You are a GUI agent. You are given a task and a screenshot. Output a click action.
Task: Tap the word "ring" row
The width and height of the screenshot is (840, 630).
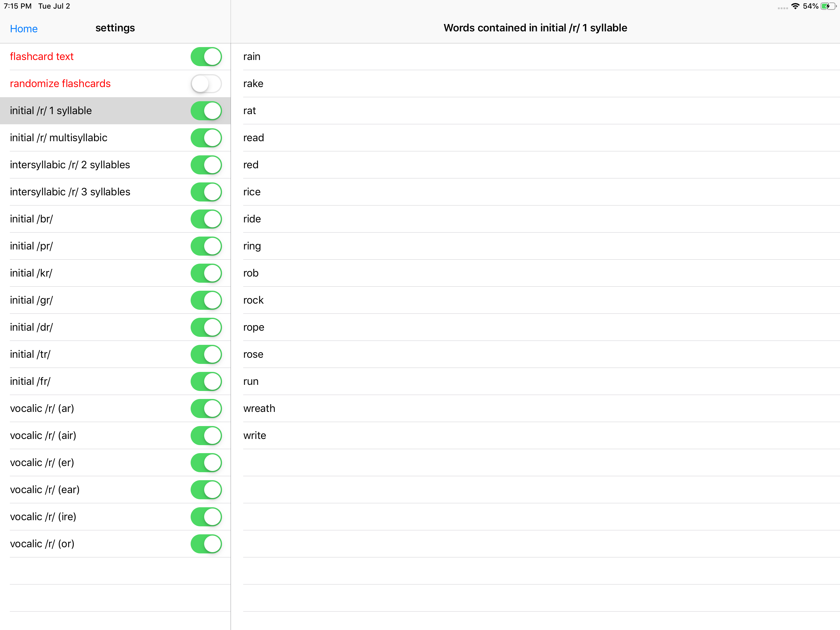pyautogui.click(x=252, y=246)
